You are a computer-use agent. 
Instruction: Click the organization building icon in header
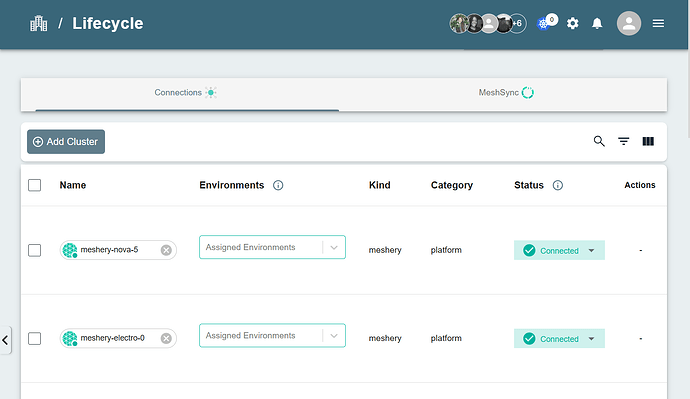click(39, 23)
